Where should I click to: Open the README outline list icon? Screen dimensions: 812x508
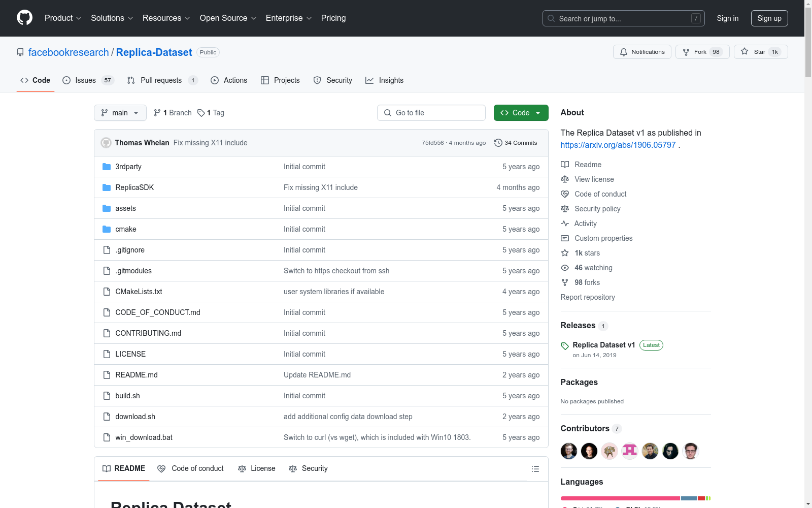(535, 469)
